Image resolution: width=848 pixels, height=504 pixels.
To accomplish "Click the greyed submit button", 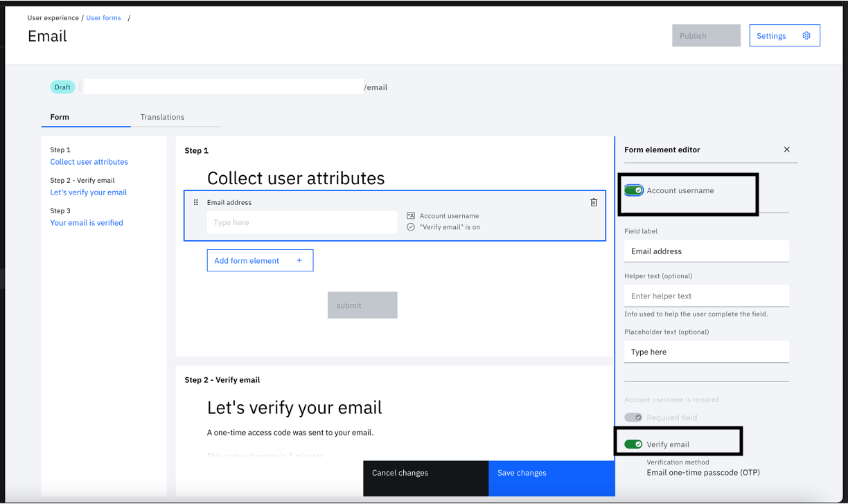I will tap(362, 305).
